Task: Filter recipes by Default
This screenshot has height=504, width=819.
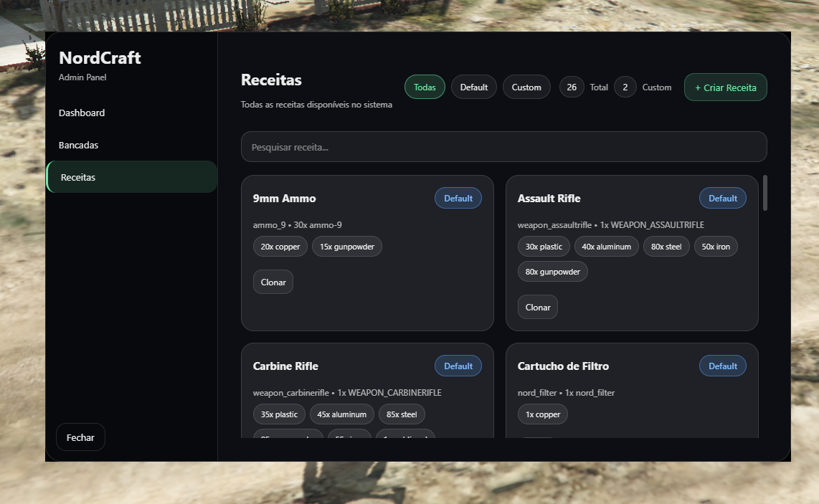Action: [474, 87]
